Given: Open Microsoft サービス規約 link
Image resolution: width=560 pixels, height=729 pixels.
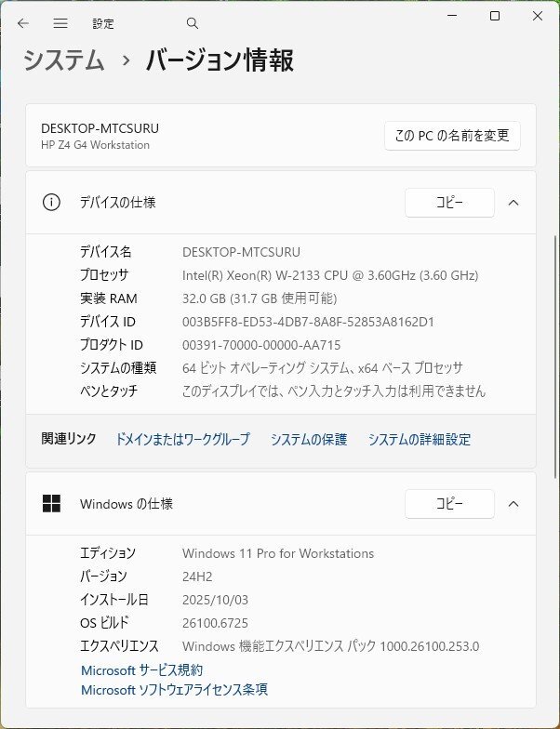Looking at the screenshot, I should coord(141,669).
